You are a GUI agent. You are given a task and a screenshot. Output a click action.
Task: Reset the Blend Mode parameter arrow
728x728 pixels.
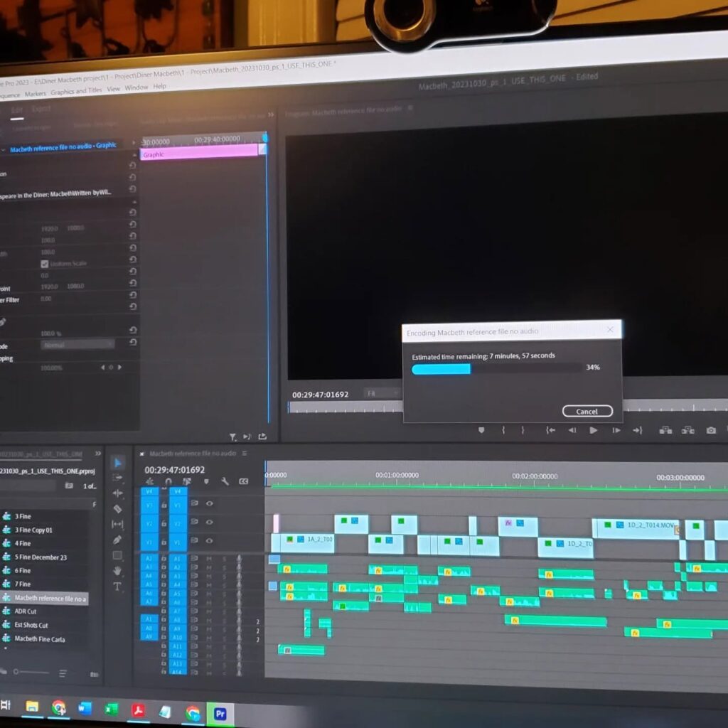pyautogui.click(x=133, y=342)
